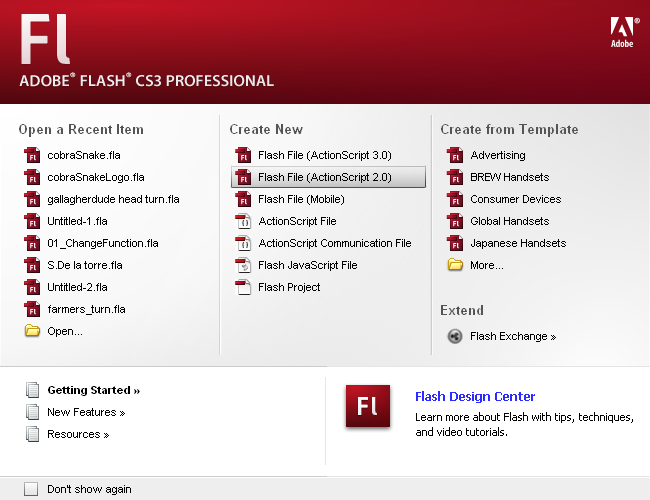650x500 pixels.
Task: Click the folder icon beside More...
Action: (454, 265)
